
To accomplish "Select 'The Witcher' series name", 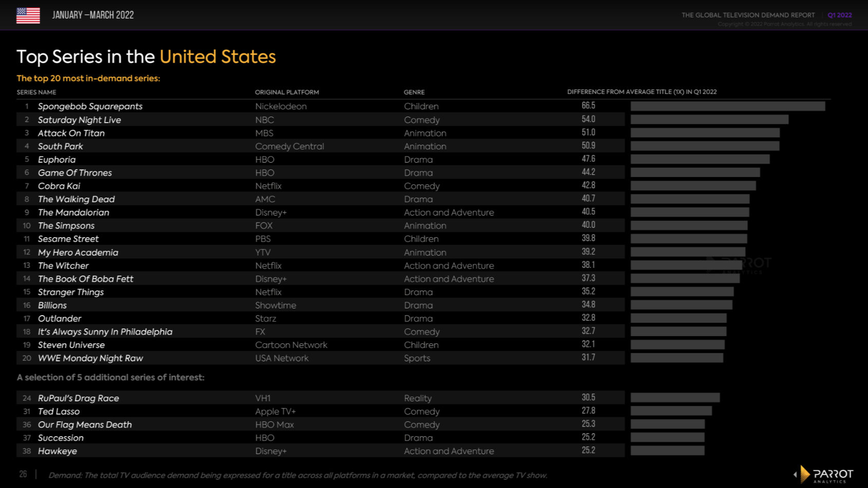I will pyautogui.click(x=63, y=266).
